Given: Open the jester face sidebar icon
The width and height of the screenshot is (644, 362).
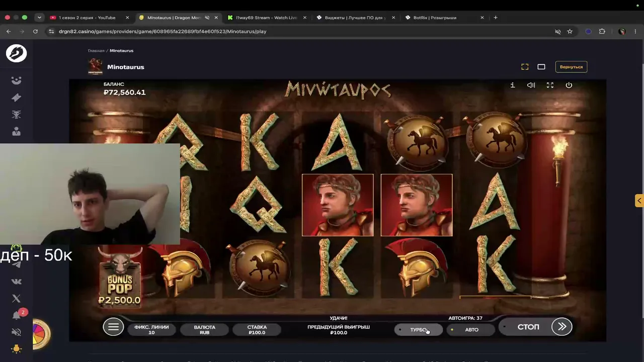Looking at the screenshot, I should pos(17,80).
